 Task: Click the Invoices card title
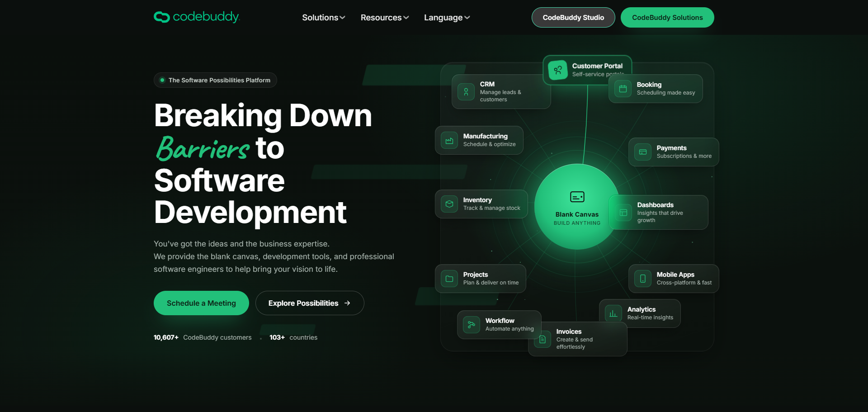[x=569, y=331]
